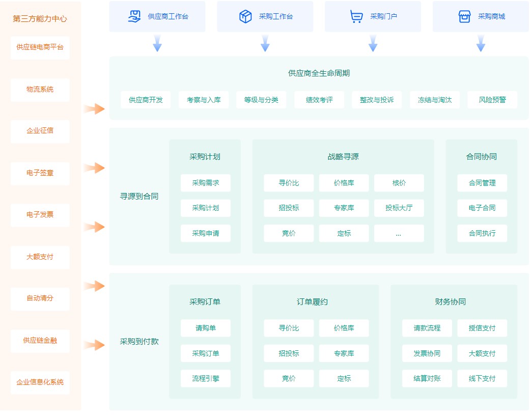Open 招投标 under 战略寻源
Screen dimensions: 532x415
coord(289,208)
